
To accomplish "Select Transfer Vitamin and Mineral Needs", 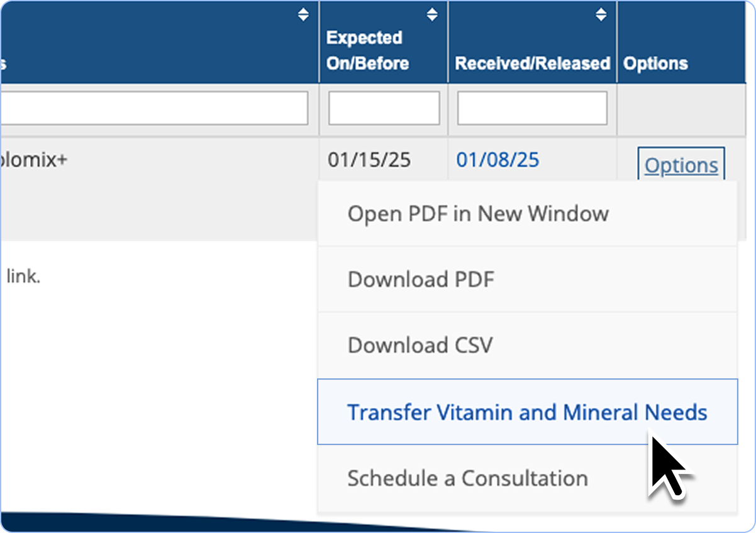I will click(x=527, y=412).
